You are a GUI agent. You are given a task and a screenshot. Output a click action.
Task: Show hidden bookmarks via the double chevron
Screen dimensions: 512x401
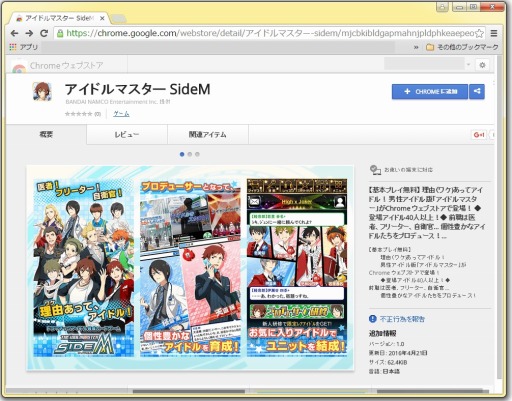(416, 47)
